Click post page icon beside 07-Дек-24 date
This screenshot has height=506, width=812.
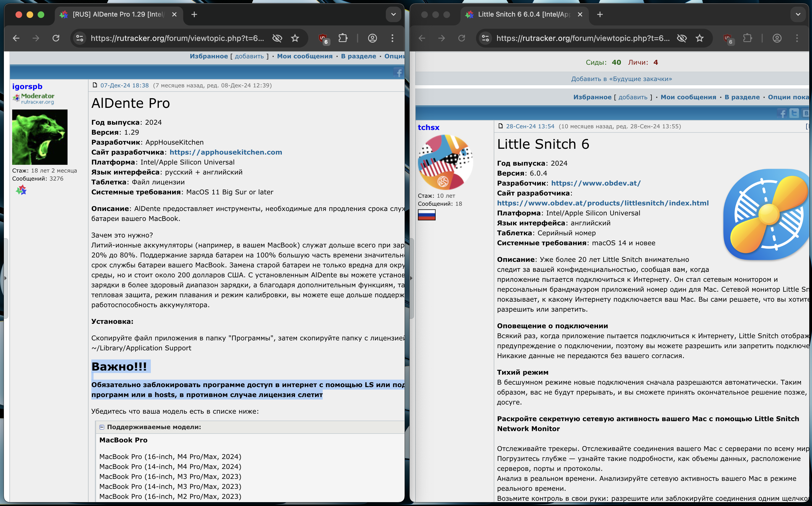point(95,85)
